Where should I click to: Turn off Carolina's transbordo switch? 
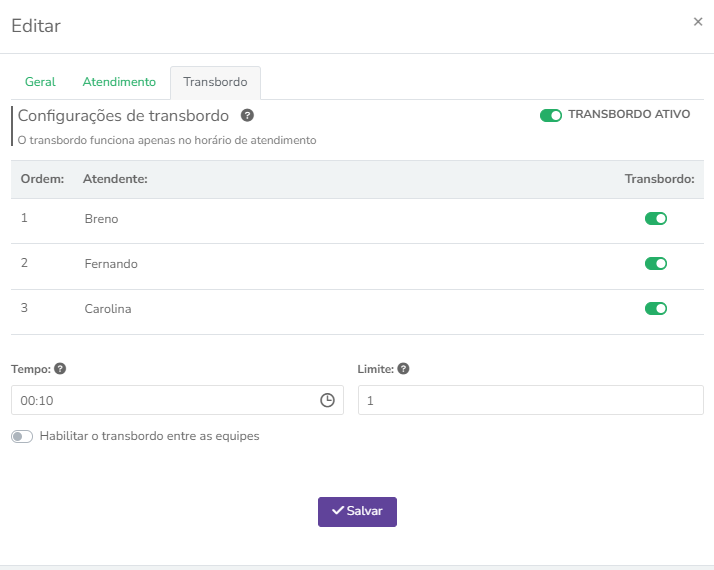tap(656, 309)
